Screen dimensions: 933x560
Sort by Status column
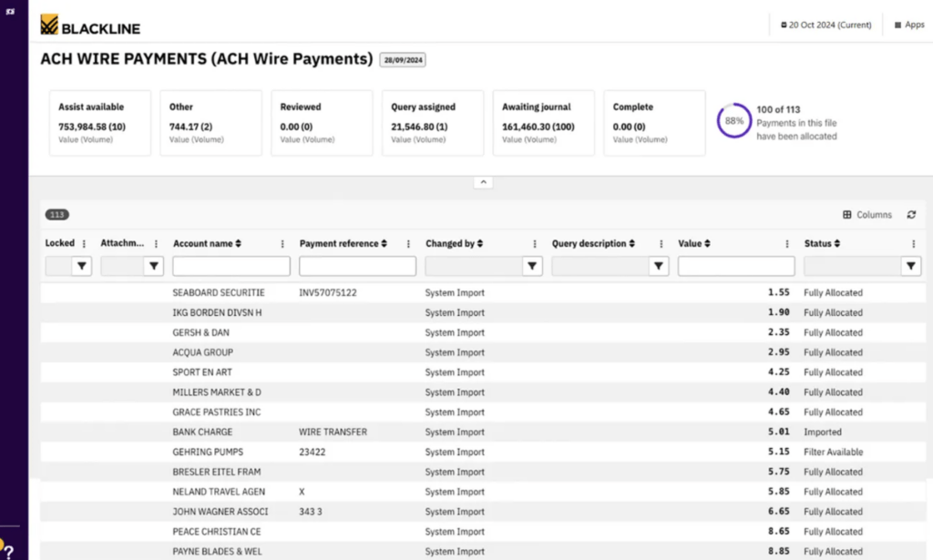[x=823, y=244]
